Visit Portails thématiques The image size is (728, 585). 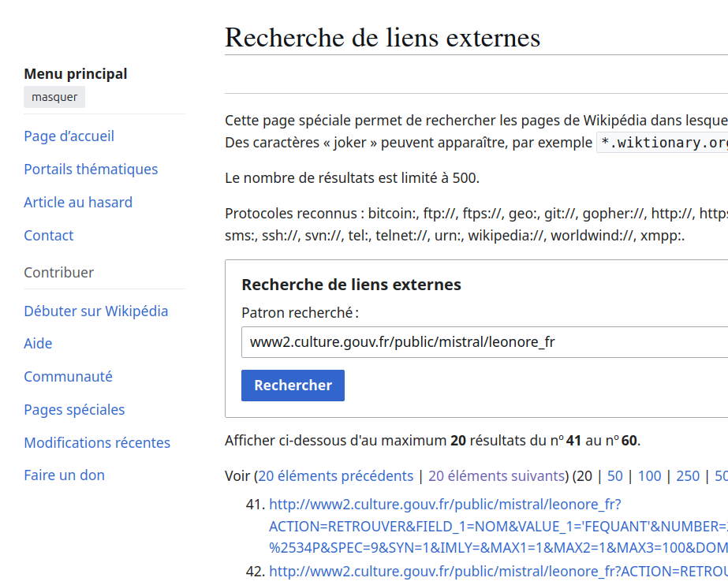(91, 169)
